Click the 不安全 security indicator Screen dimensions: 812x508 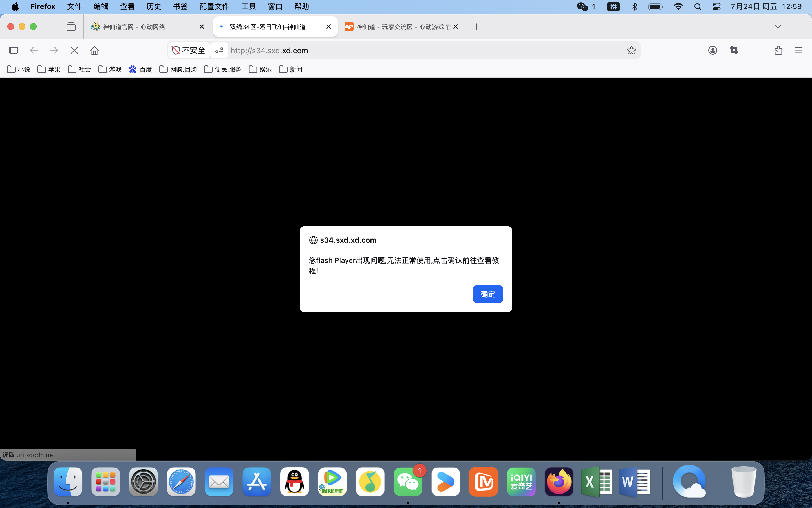click(189, 51)
